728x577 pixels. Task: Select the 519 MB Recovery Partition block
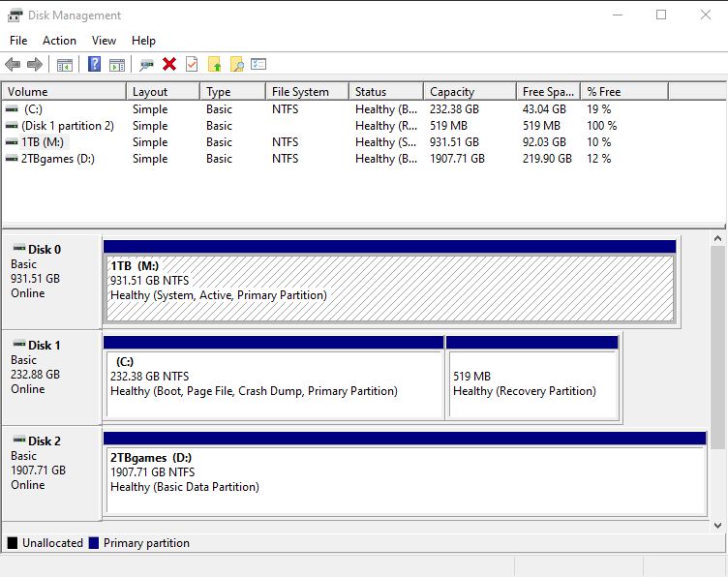point(531,383)
